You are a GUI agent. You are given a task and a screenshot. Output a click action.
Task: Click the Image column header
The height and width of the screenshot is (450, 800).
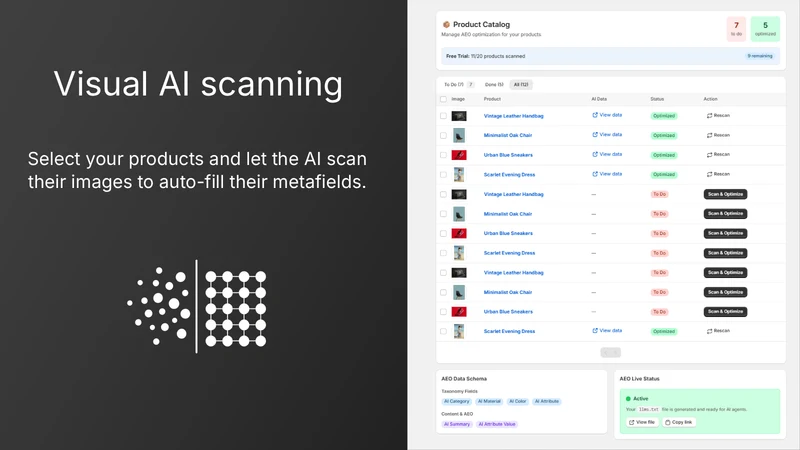[458, 99]
